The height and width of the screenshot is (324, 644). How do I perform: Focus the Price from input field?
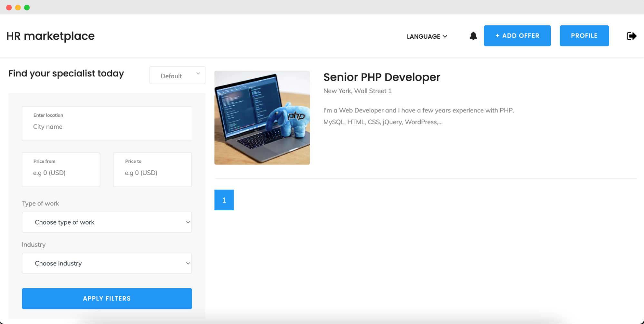coord(61,170)
